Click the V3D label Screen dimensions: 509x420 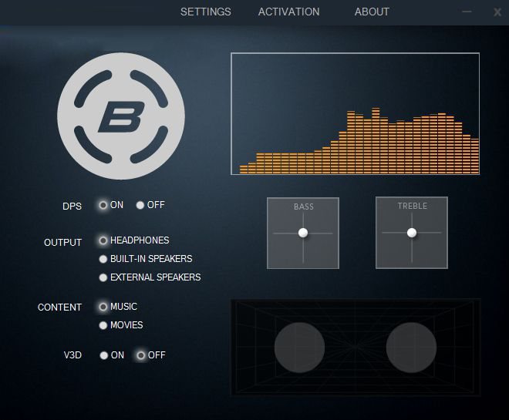tap(72, 355)
